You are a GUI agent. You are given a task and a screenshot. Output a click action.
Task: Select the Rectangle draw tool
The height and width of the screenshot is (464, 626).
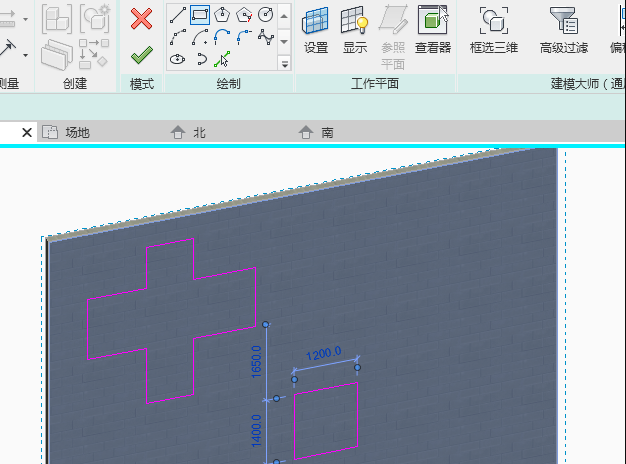(200, 15)
